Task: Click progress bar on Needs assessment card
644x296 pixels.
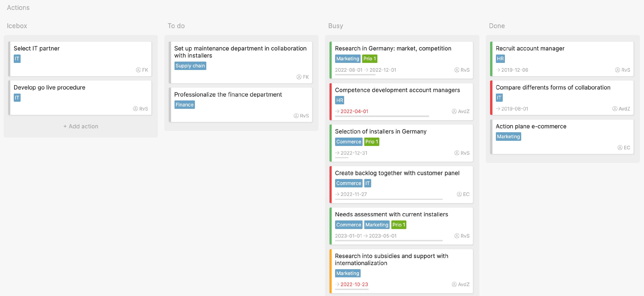Action: (x=389, y=241)
